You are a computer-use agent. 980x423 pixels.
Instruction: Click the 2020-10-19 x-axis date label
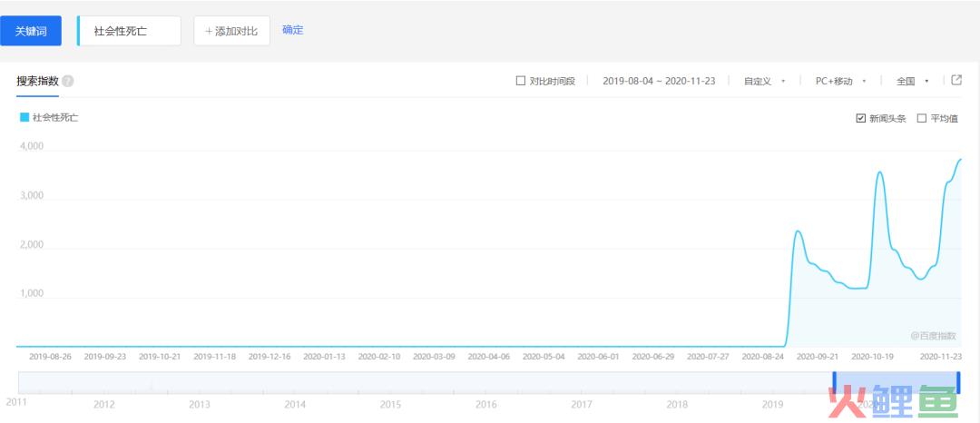tap(873, 357)
